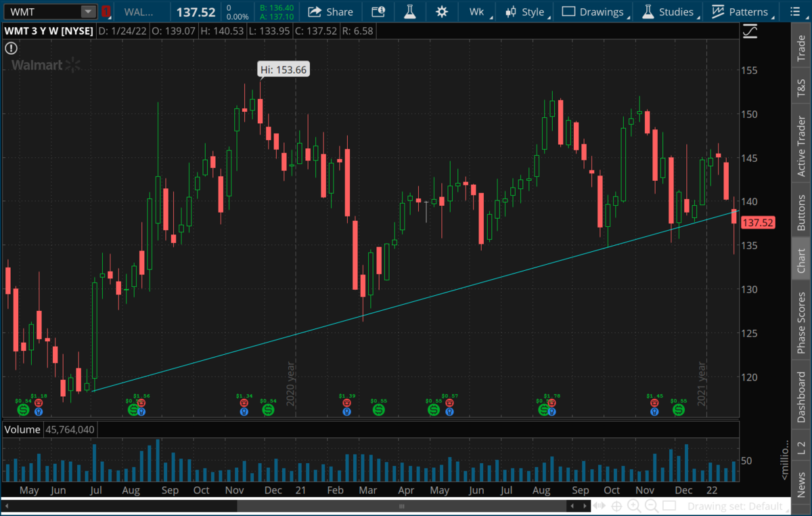Click the $0.55 dividend icon near March

[x=378, y=410]
